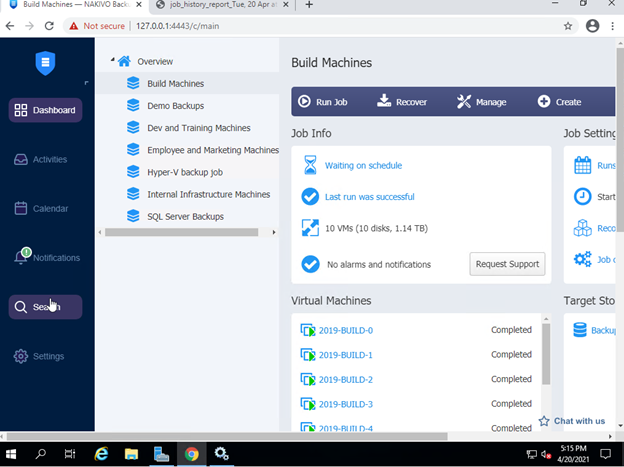
Task: Select Dev and Training Machines job
Action: [199, 128]
